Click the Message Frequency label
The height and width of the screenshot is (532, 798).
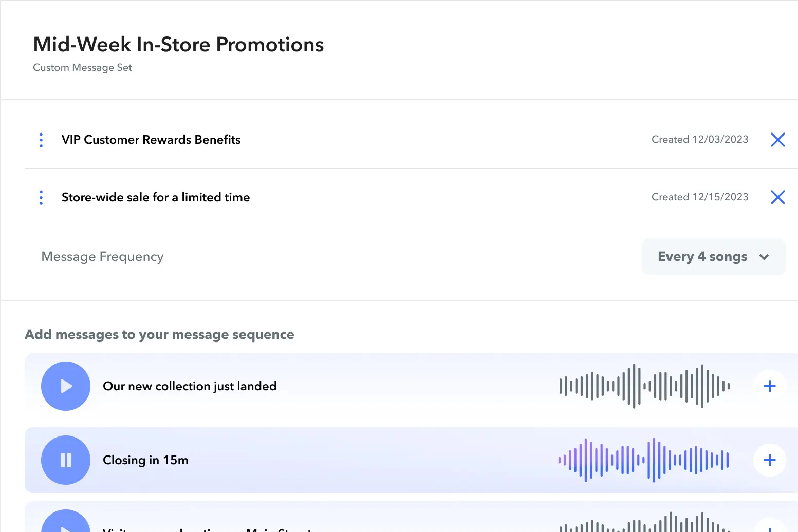(x=102, y=257)
